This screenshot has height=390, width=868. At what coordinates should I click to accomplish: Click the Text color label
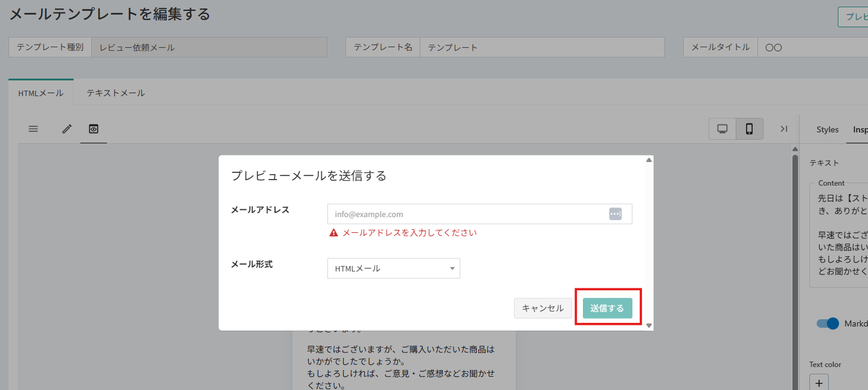pos(825,365)
